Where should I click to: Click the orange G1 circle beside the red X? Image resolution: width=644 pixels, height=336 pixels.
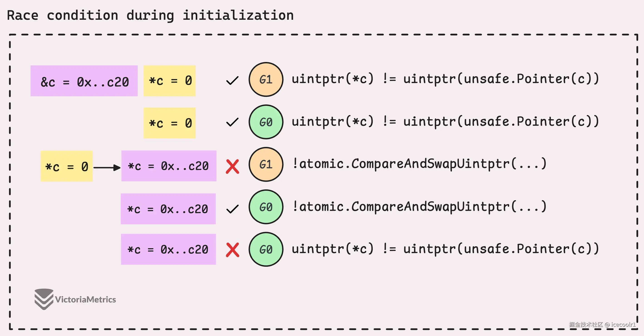(x=266, y=164)
